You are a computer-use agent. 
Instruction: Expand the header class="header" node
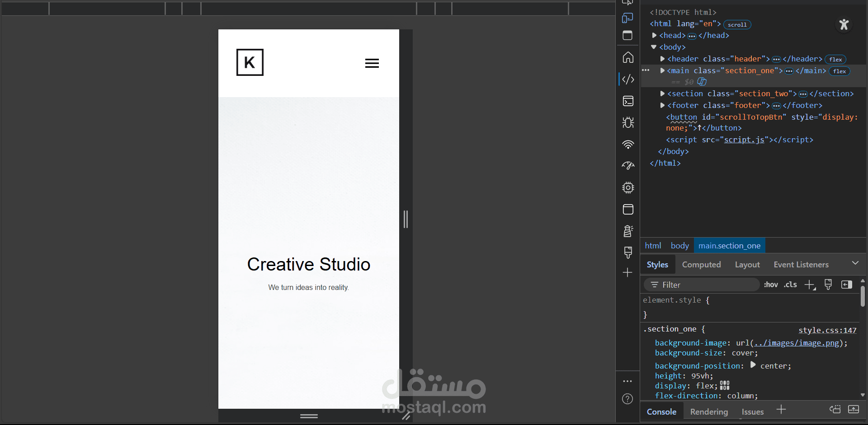coord(662,59)
